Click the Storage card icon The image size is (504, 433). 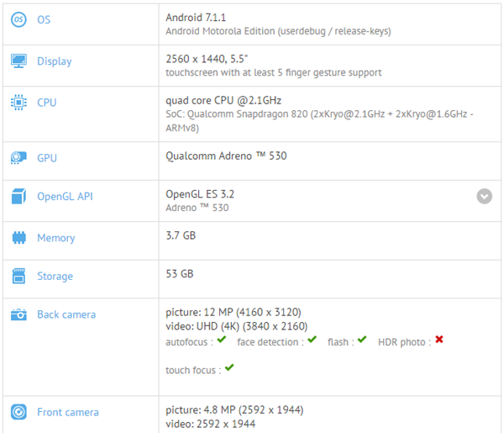18,276
